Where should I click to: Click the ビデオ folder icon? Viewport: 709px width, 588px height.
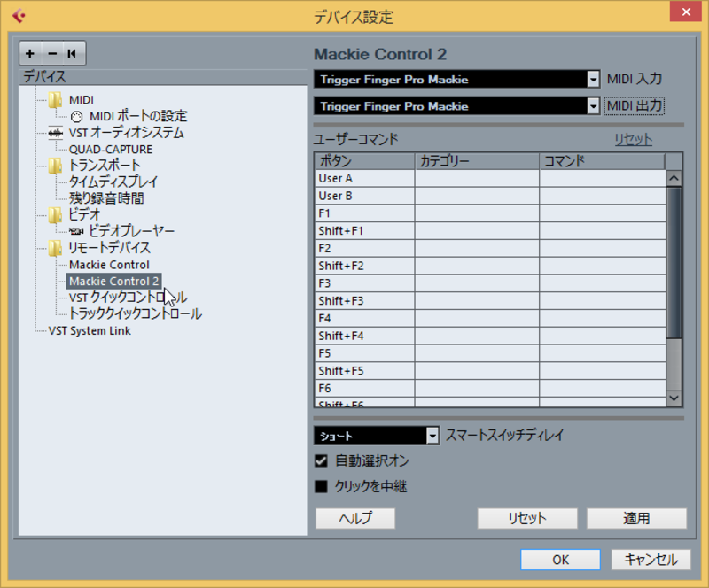[55, 214]
